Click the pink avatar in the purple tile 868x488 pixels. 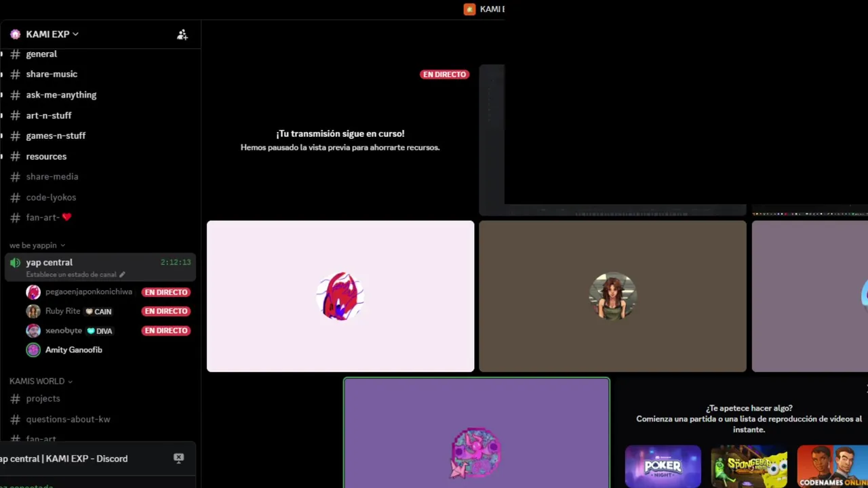click(x=476, y=452)
